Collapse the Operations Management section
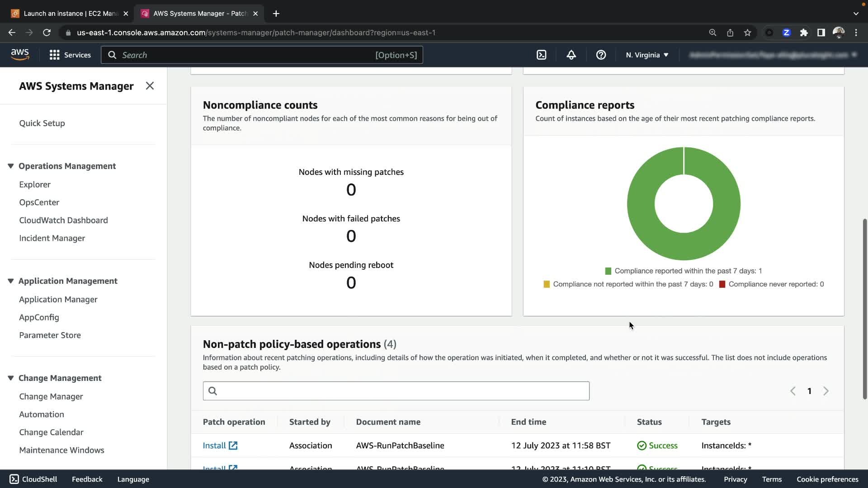868x488 pixels. click(10, 166)
